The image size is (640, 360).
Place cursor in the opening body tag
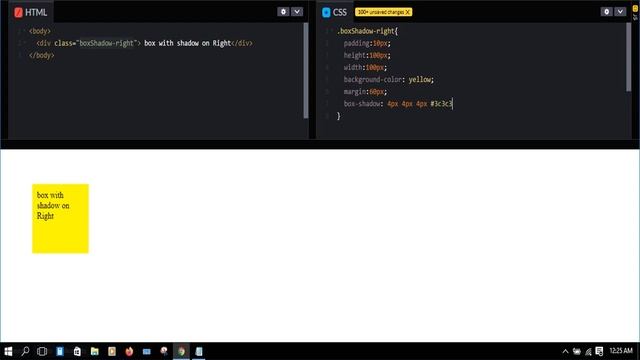(x=40, y=31)
